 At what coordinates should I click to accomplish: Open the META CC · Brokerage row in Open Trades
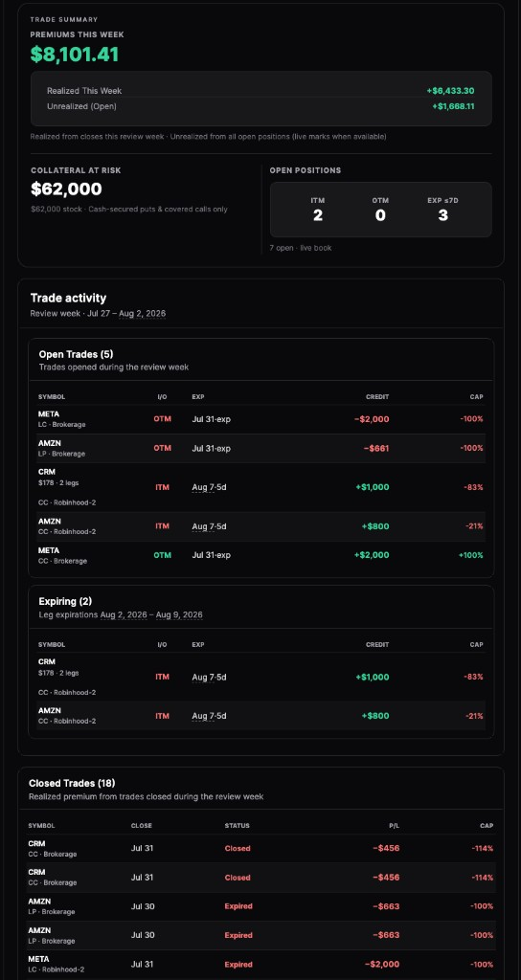point(260,555)
